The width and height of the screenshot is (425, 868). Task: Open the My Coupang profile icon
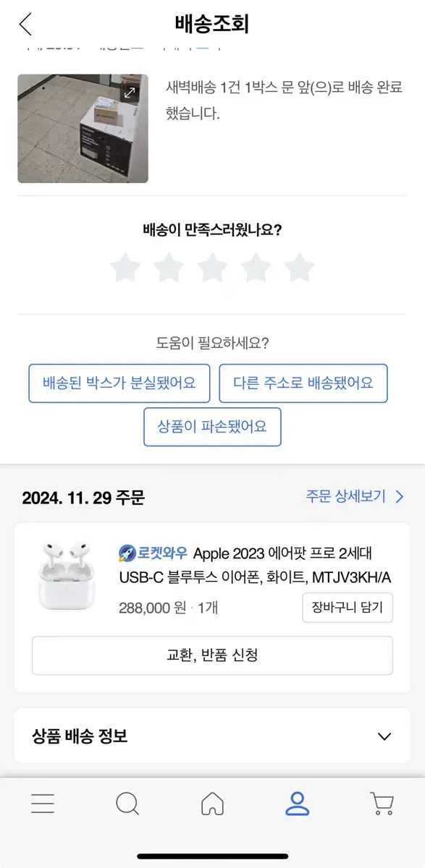(298, 804)
